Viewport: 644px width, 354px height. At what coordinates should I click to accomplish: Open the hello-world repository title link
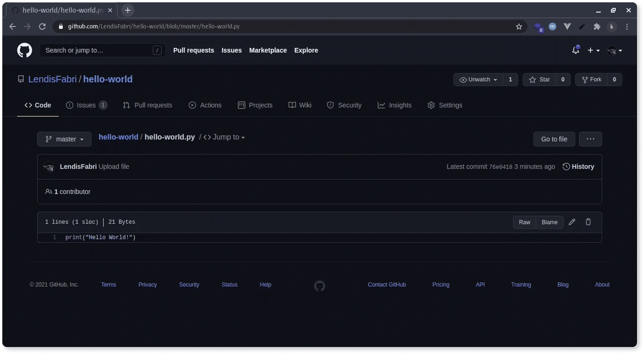[108, 79]
